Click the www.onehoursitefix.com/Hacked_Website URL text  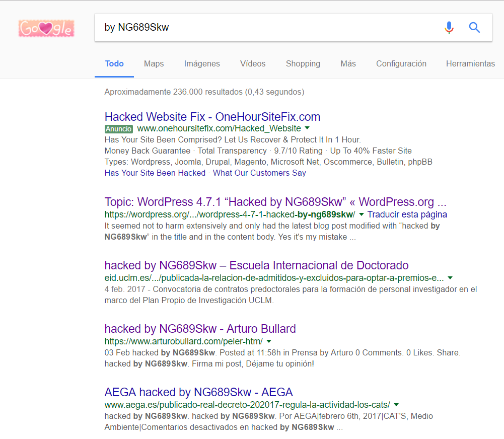point(219,128)
